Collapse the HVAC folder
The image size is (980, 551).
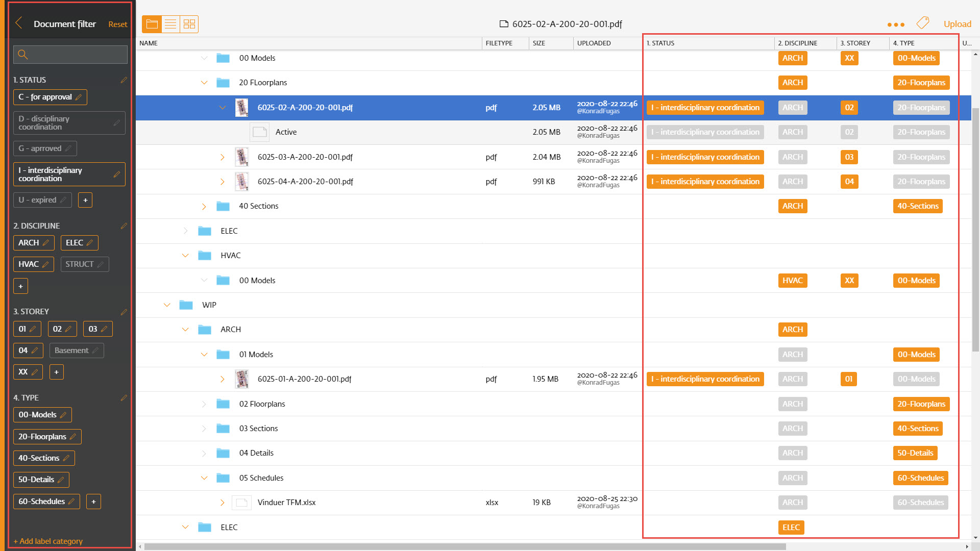point(185,256)
